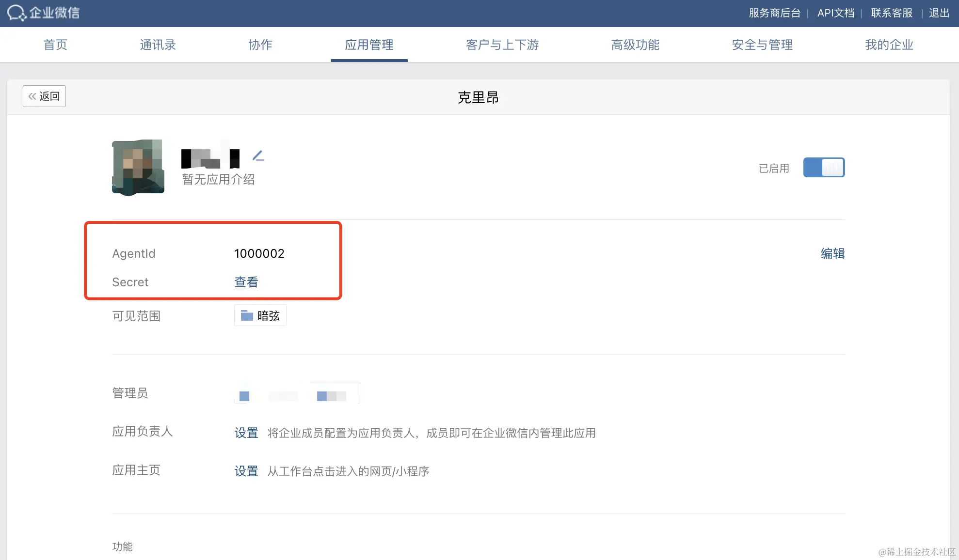Open the 首页 tab
The image size is (959, 560).
[55, 45]
